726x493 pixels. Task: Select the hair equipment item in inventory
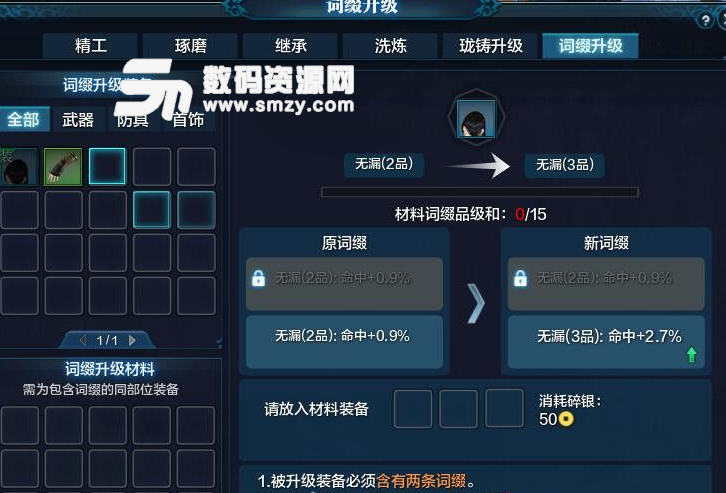tap(19, 167)
